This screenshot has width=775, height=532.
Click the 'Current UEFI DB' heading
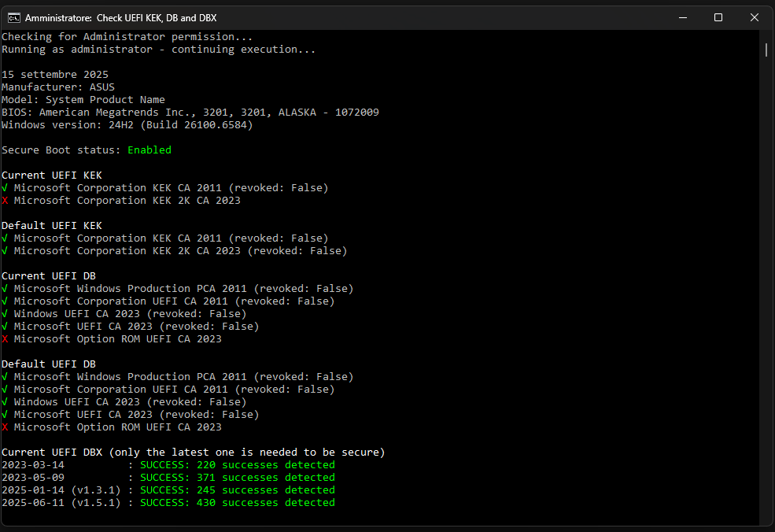[49, 276]
